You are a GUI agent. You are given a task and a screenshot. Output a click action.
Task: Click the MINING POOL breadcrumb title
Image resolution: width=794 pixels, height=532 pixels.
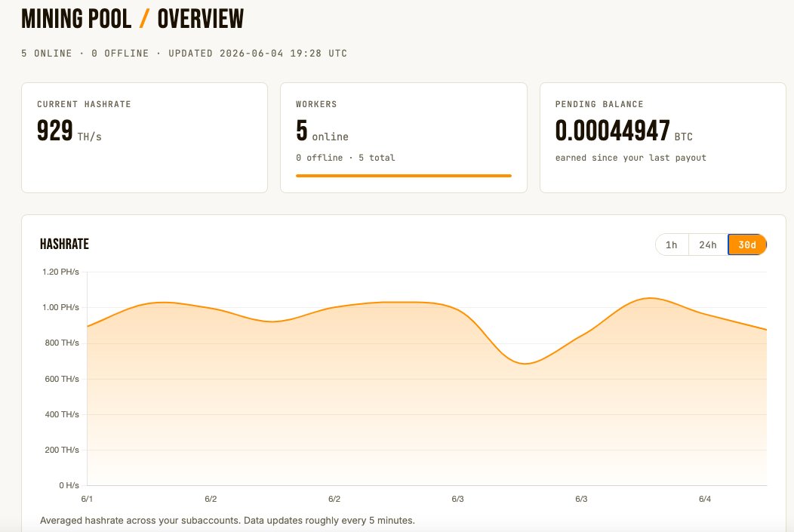pos(76,19)
